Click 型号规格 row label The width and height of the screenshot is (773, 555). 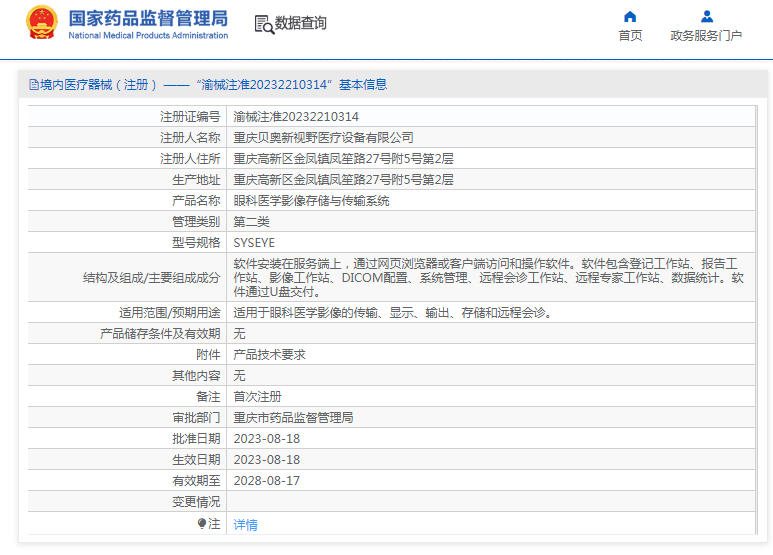click(x=196, y=243)
